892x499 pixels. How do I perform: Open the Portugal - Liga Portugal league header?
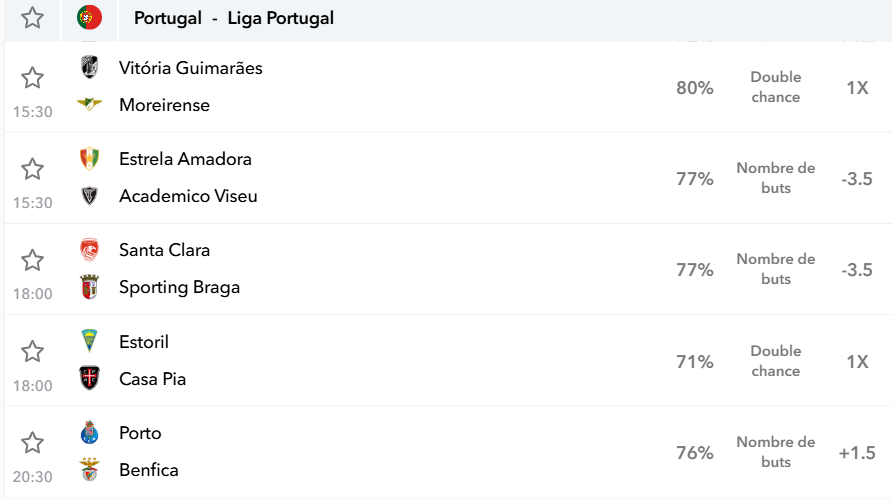pos(234,18)
